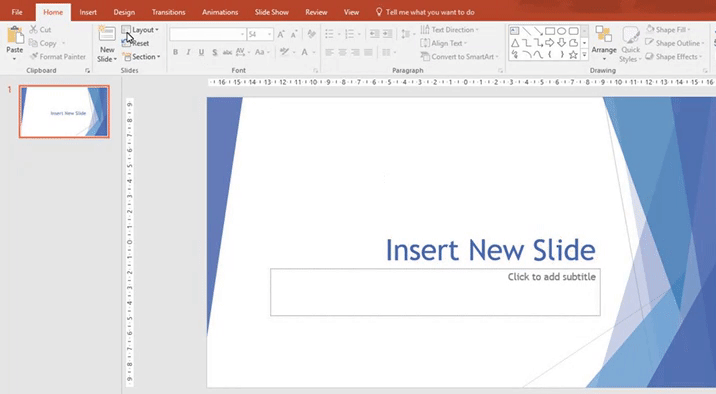The height and width of the screenshot is (394, 716).
Task: Select the star shape in shapes gallery
Action: tap(573, 55)
